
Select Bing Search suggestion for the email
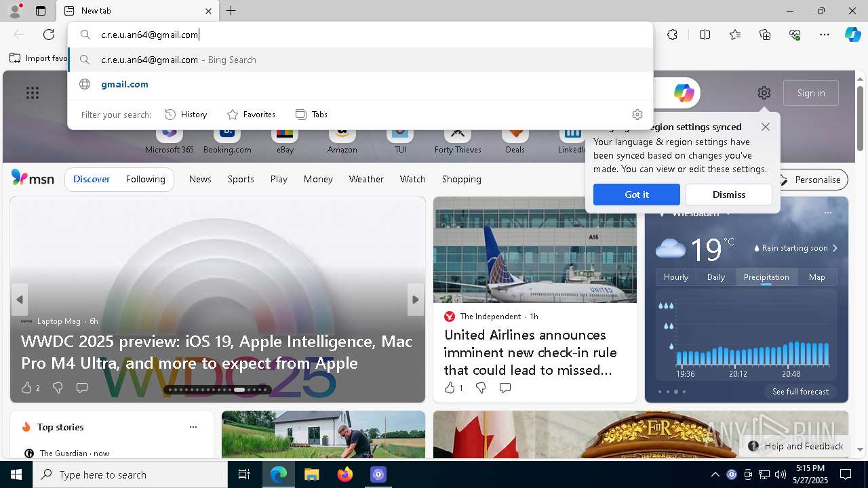pyautogui.click(x=360, y=60)
